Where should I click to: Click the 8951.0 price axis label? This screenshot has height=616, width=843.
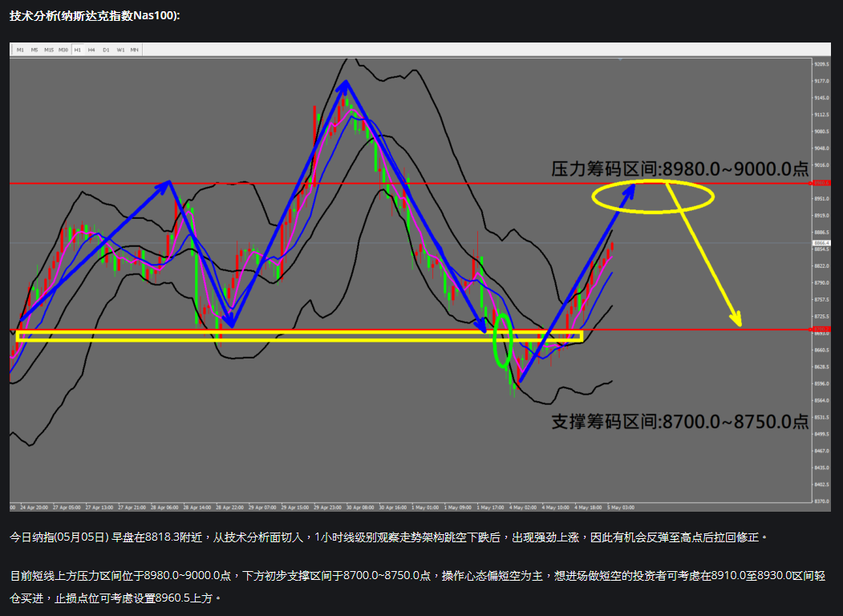pyautogui.click(x=821, y=199)
